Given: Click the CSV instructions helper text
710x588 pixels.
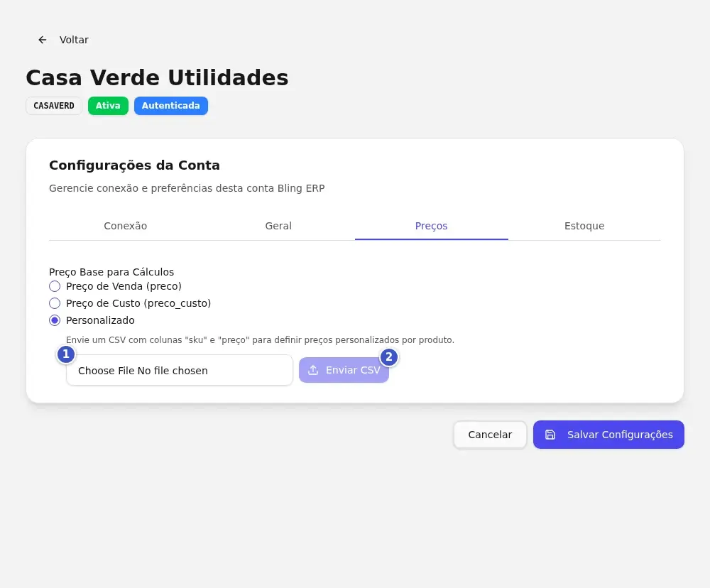Looking at the screenshot, I should point(260,339).
